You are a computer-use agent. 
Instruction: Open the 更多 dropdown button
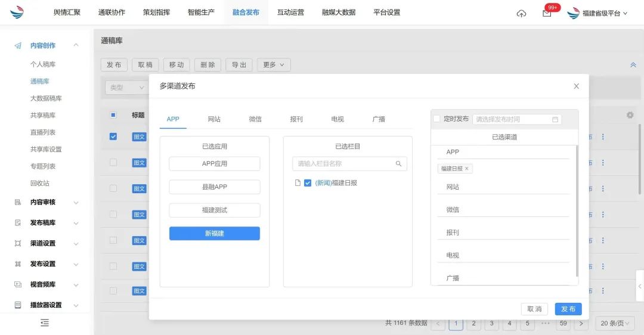pyautogui.click(x=274, y=65)
